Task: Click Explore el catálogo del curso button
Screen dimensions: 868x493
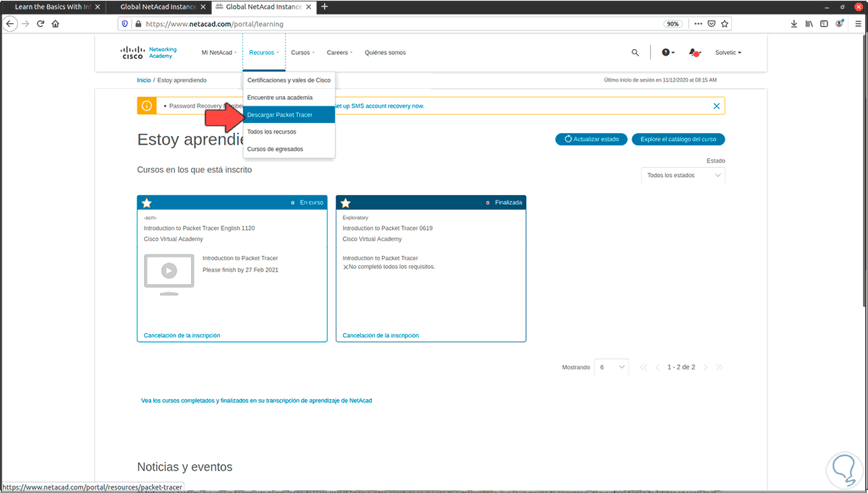Action: point(678,140)
